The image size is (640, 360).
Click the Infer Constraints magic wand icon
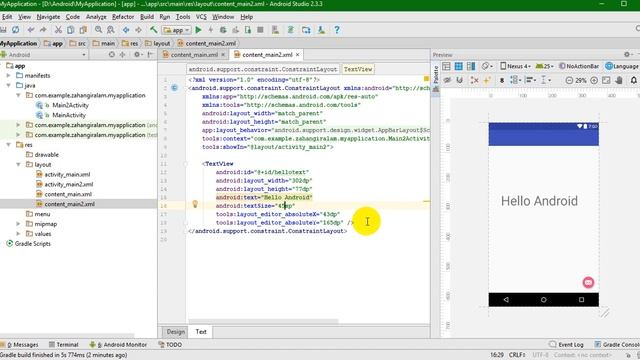coord(487,80)
